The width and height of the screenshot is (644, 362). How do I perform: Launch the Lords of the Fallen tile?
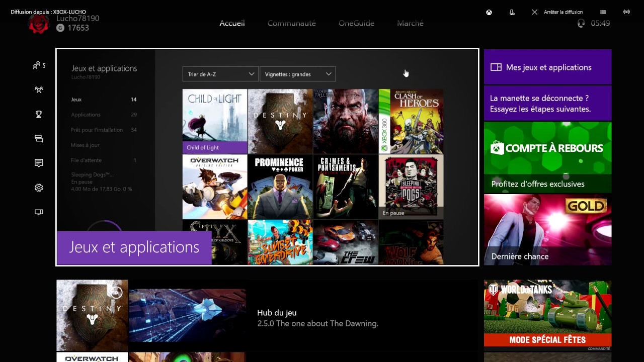(346, 121)
